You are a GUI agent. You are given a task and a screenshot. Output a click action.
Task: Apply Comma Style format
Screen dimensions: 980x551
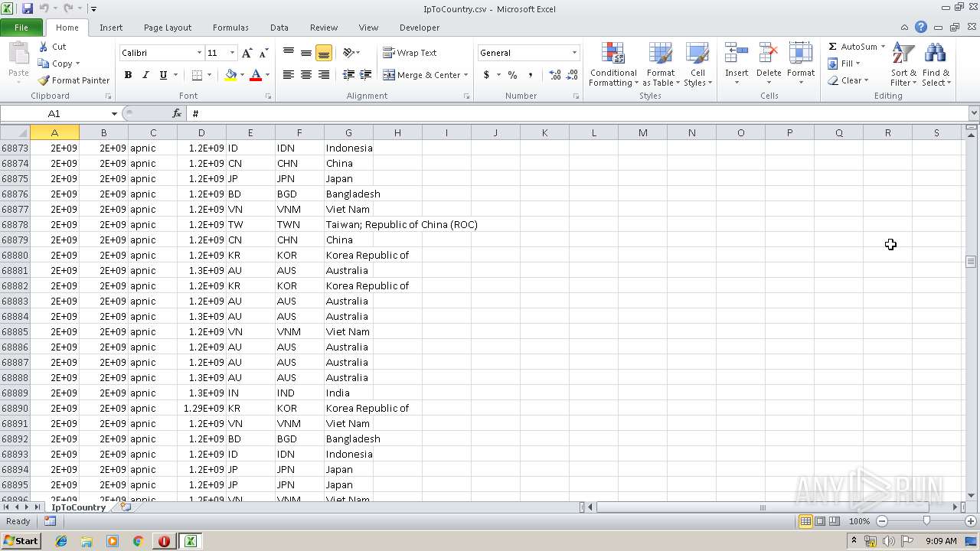(530, 75)
